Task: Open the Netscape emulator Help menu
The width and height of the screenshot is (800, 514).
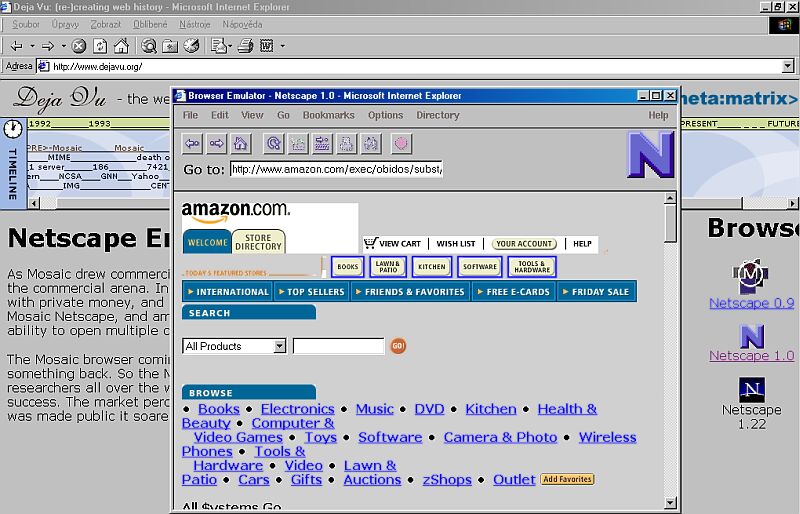Action: 658,115
